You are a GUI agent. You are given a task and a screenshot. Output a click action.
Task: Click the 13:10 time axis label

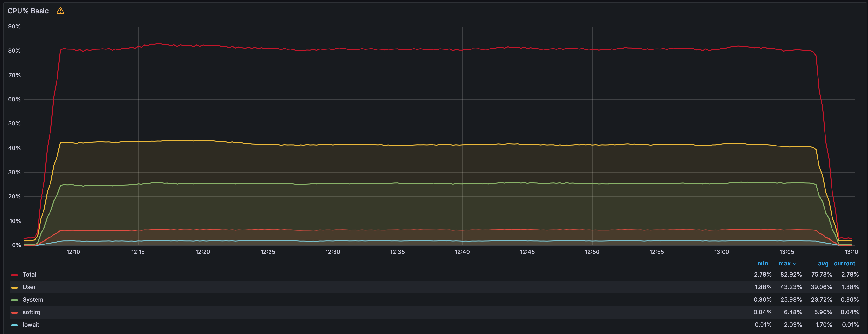pyautogui.click(x=851, y=251)
